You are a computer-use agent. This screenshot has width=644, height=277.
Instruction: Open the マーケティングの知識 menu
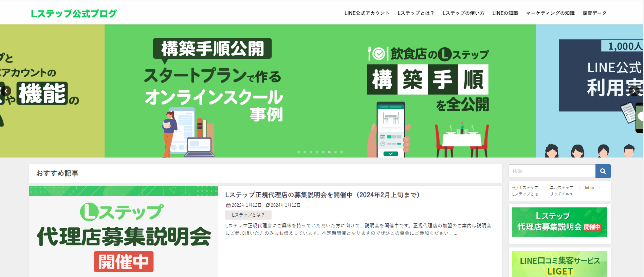pyautogui.click(x=550, y=13)
